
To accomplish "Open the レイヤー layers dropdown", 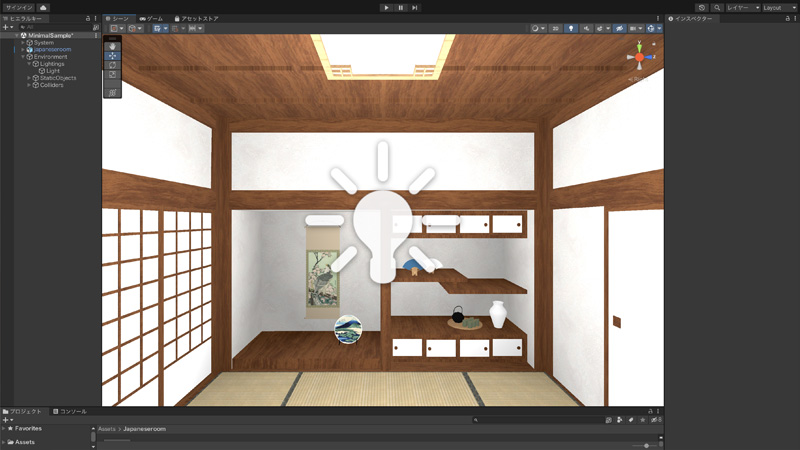I will (x=743, y=8).
